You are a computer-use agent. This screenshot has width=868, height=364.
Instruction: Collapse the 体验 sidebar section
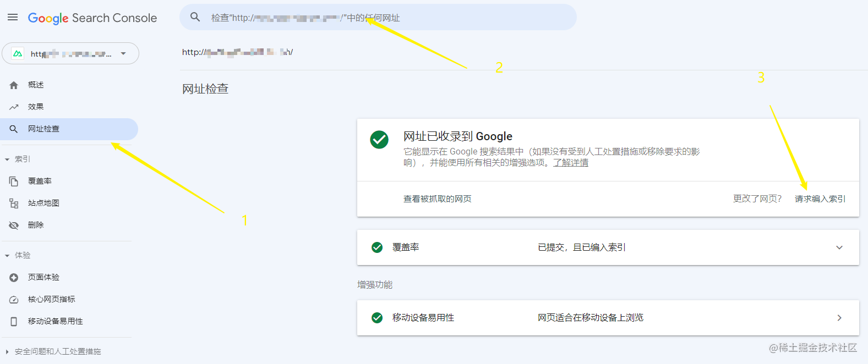click(x=7, y=256)
